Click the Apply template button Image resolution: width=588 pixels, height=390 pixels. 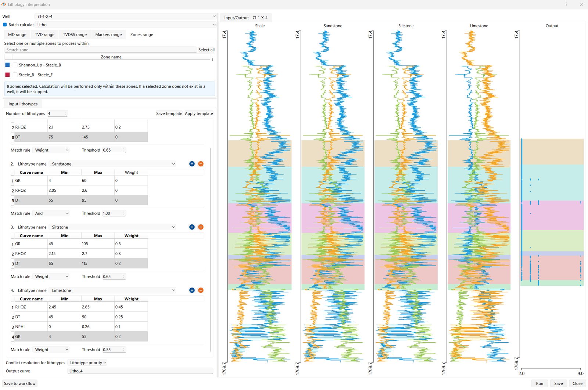click(x=199, y=113)
